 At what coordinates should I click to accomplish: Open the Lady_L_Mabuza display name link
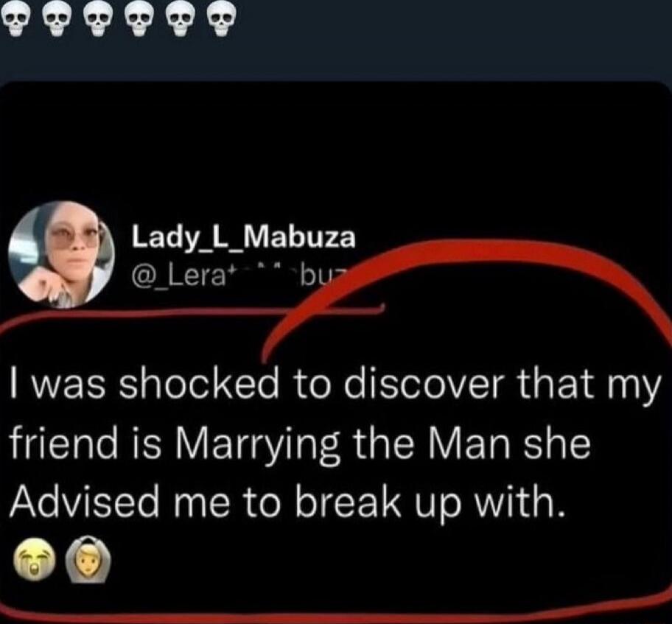tap(243, 237)
